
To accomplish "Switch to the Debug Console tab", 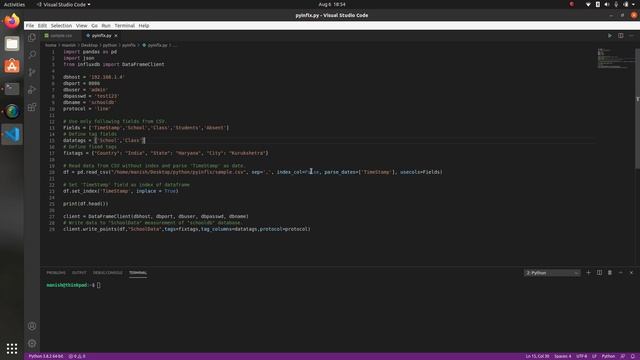I will tap(108, 273).
